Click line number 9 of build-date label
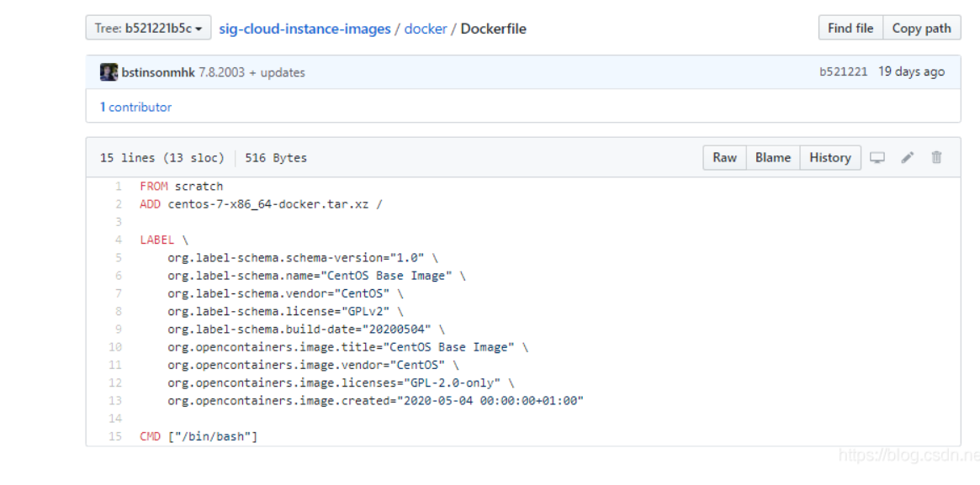The width and height of the screenshot is (980, 485). tap(119, 329)
